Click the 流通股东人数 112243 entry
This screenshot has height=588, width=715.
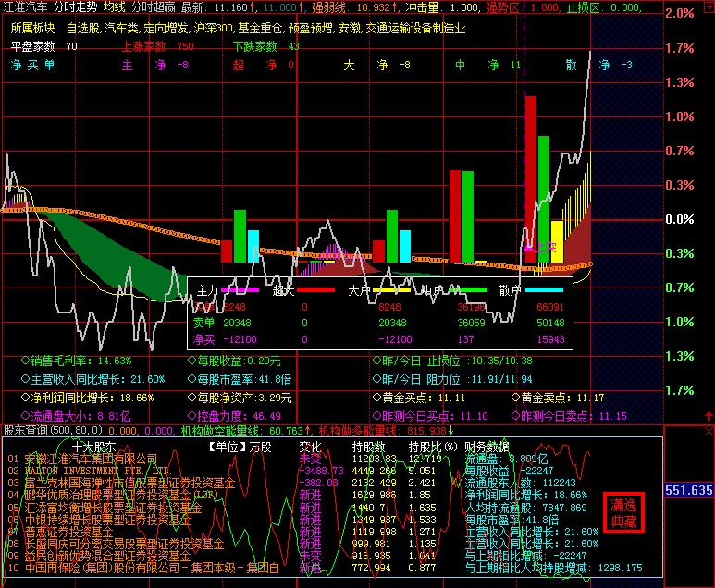[x=520, y=483]
